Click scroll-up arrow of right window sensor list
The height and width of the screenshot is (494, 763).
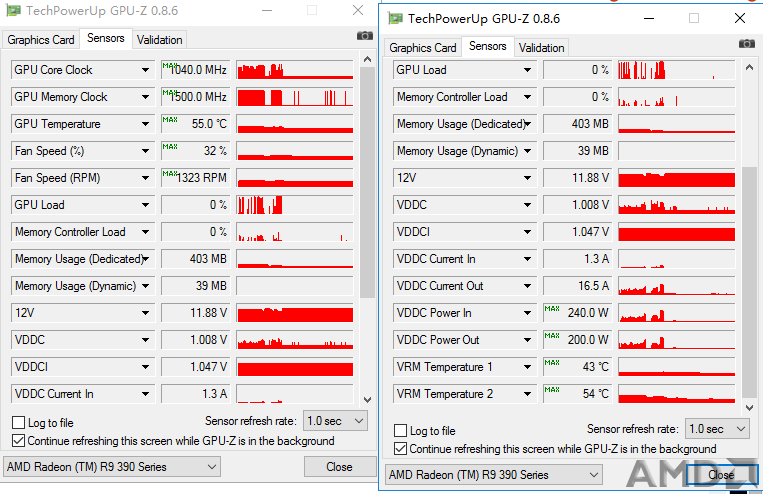749,68
